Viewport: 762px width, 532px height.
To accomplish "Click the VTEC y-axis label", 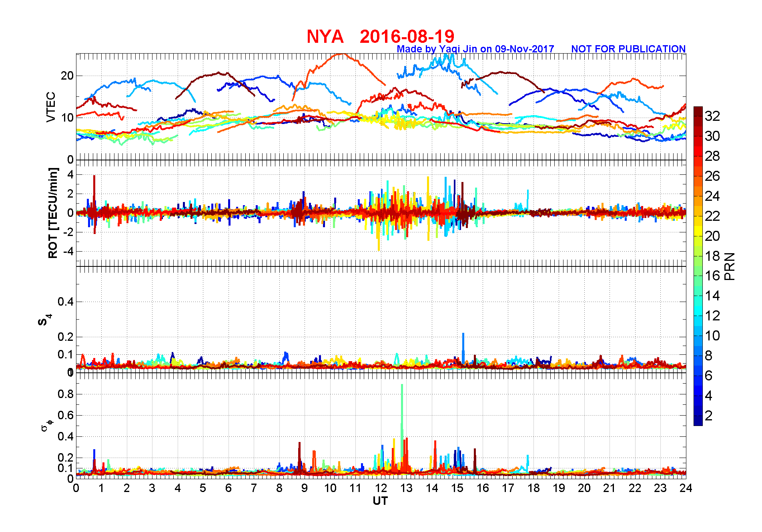I will pos(51,107).
